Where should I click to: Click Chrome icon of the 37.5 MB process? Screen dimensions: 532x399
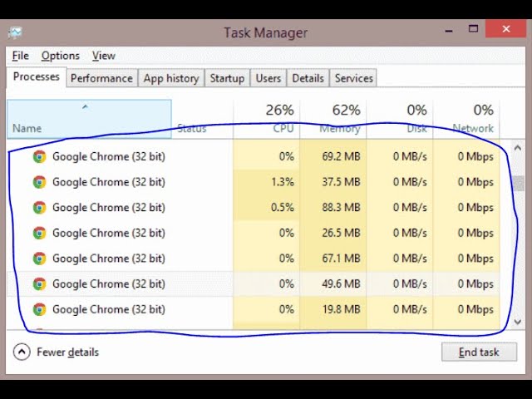click(x=39, y=182)
